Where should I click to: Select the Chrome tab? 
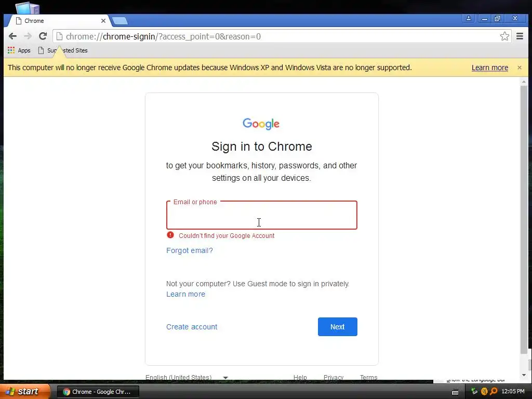[58, 21]
